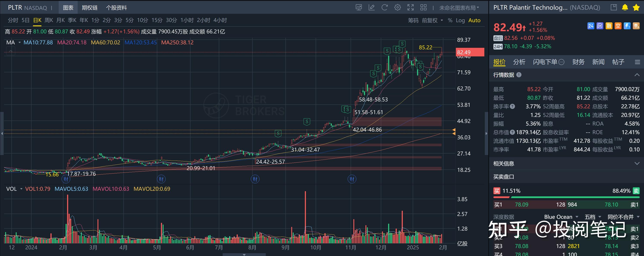Click the yellow watchlist star icon
Viewport: 644px width, 256px height.
pos(636,8)
